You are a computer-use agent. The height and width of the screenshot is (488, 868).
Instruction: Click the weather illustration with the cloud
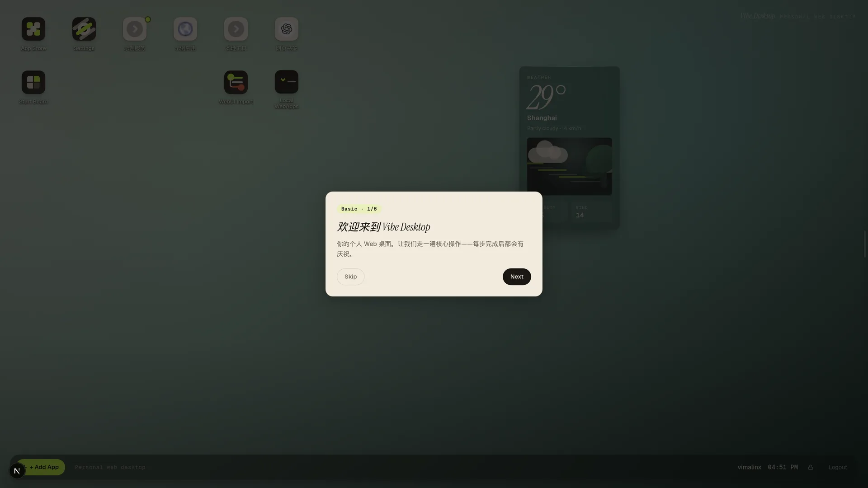[569, 166]
